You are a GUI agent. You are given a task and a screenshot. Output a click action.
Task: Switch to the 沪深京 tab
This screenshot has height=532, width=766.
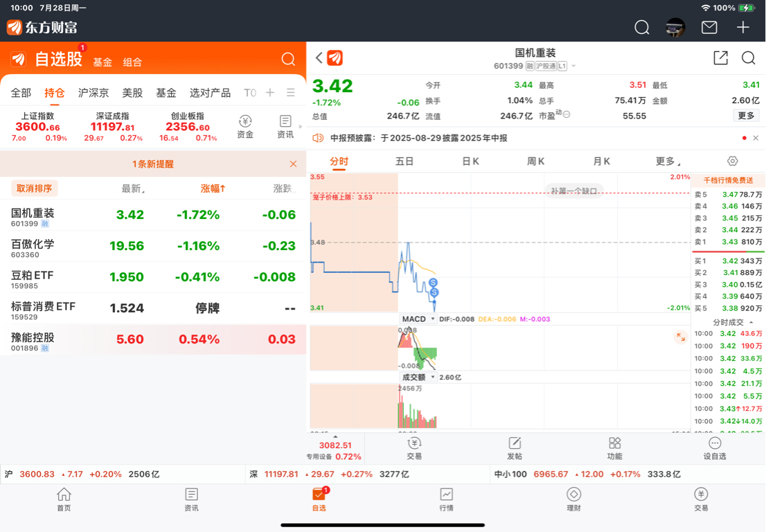[x=93, y=93]
